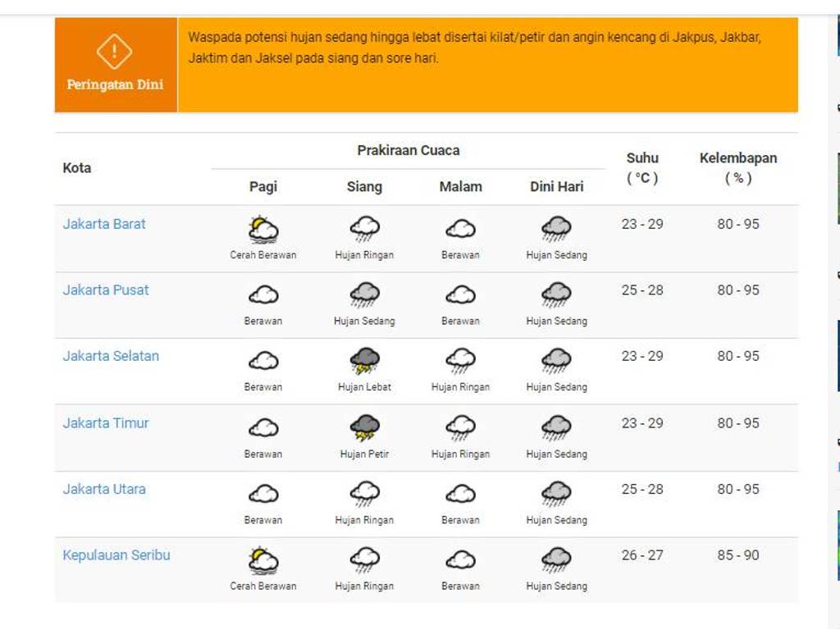Screen dimensions: 840x630
Task: Go to the Jakarta Timur link
Action: [x=106, y=423]
